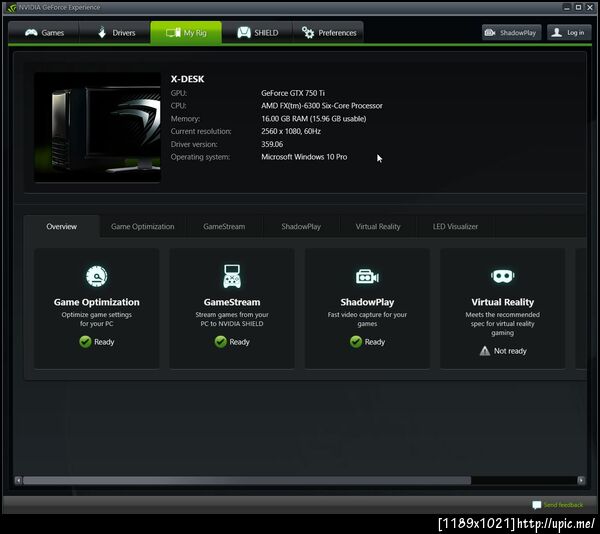This screenshot has width=600, height=534.
Task: Click the GeForce GTX 750 Ti GPU value
Action: [x=293, y=93]
